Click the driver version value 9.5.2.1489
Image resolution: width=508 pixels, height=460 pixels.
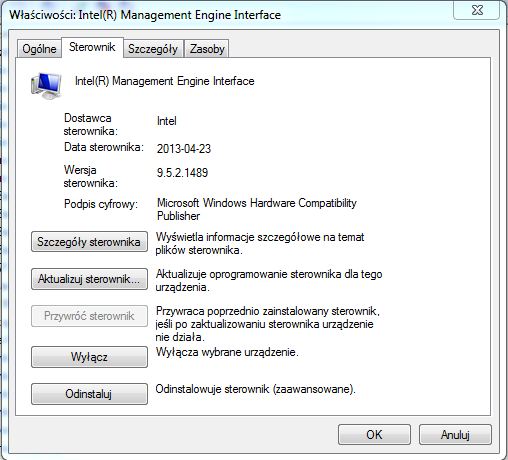click(182, 172)
